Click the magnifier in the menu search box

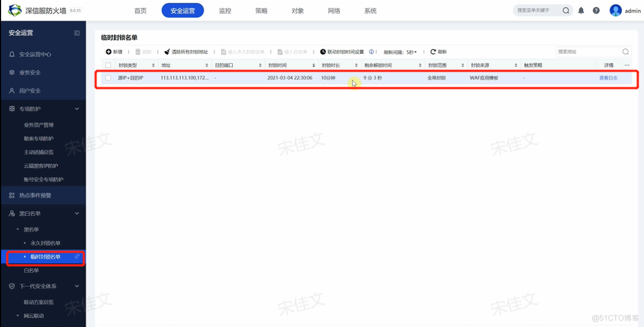click(x=566, y=10)
